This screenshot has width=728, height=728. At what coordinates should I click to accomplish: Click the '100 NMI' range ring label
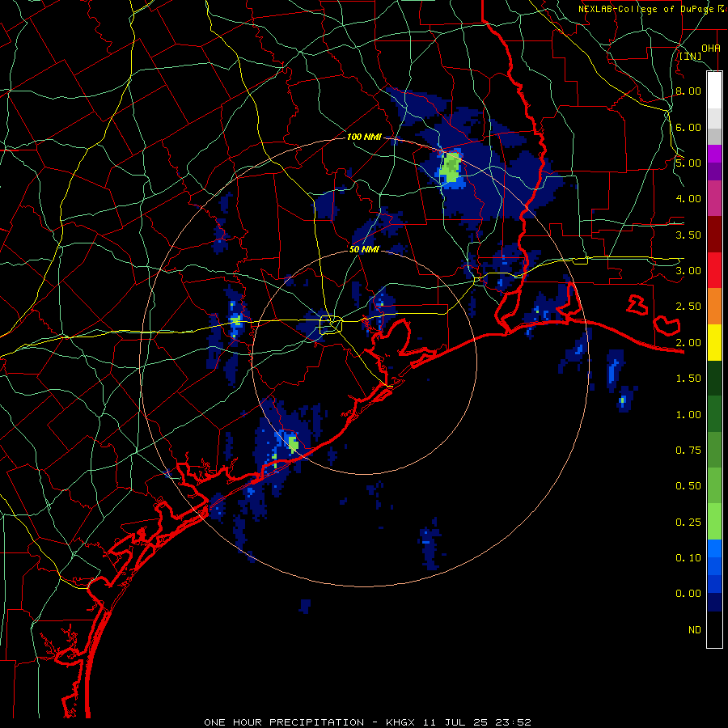pyautogui.click(x=364, y=137)
